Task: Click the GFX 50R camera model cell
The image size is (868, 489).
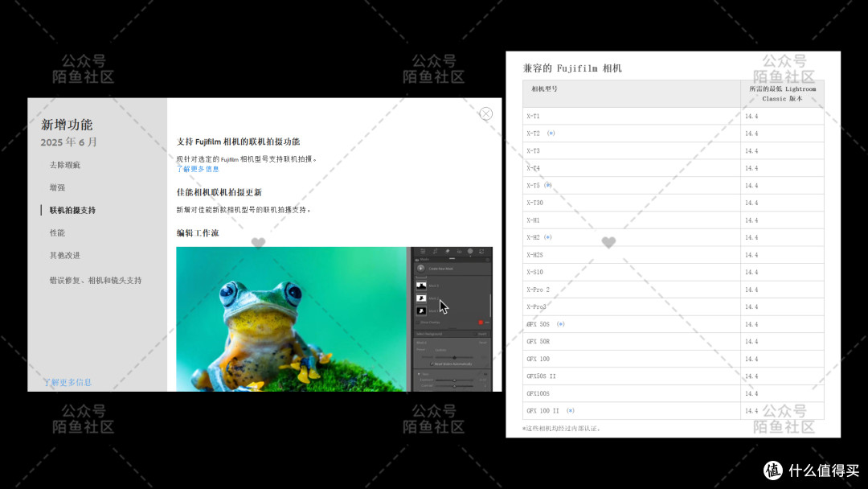Action: (632, 341)
